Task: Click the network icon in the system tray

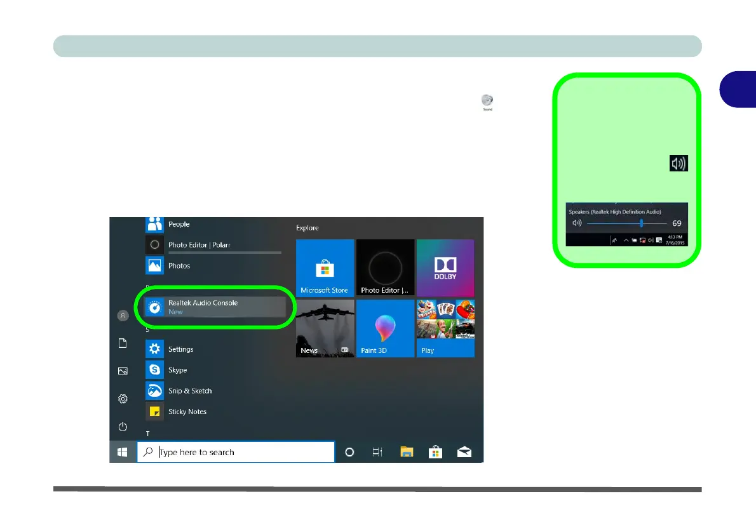Action: pos(643,240)
